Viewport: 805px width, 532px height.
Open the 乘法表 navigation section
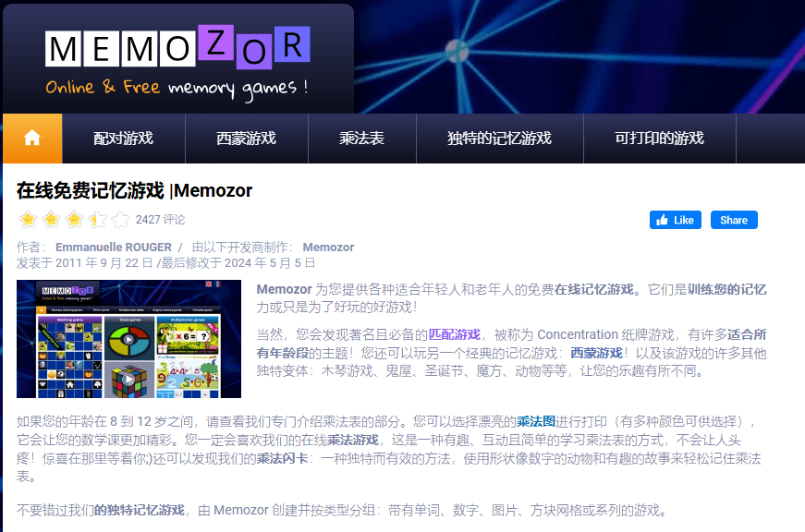tap(361, 139)
